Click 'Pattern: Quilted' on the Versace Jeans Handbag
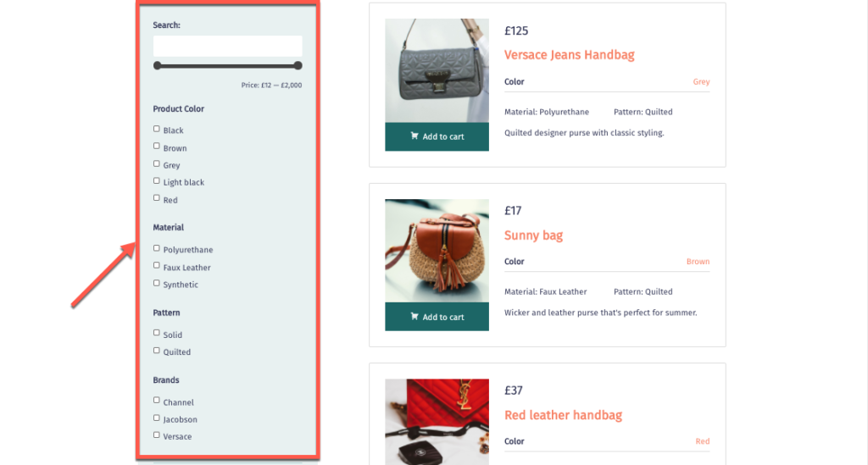This screenshot has width=868, height=465. (x=643, y=112)
